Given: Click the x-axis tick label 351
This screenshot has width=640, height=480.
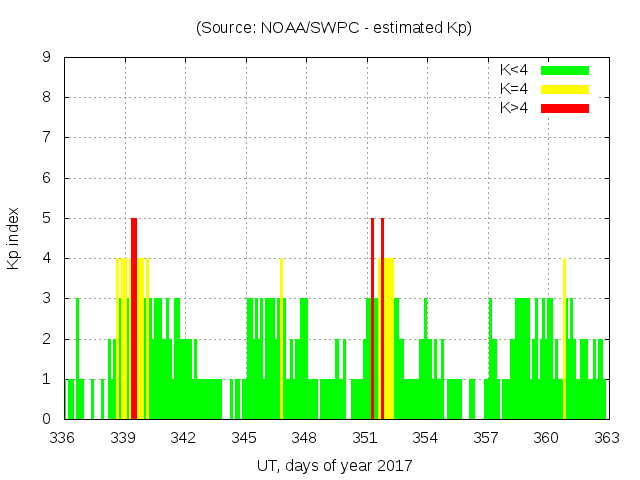Looking at the screenshot, I should point(365,438).
